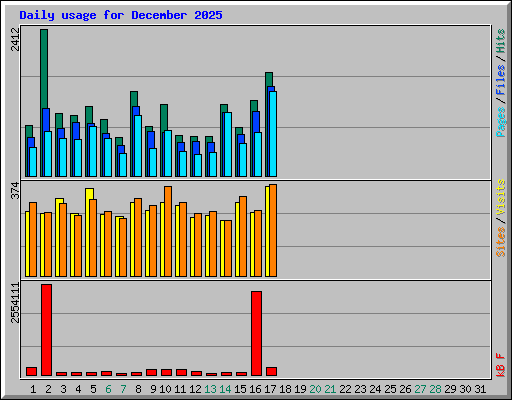This screenshot has width=512, height=400.
Task: Click the day 5 axis label
Action: [x=93, y=389]
